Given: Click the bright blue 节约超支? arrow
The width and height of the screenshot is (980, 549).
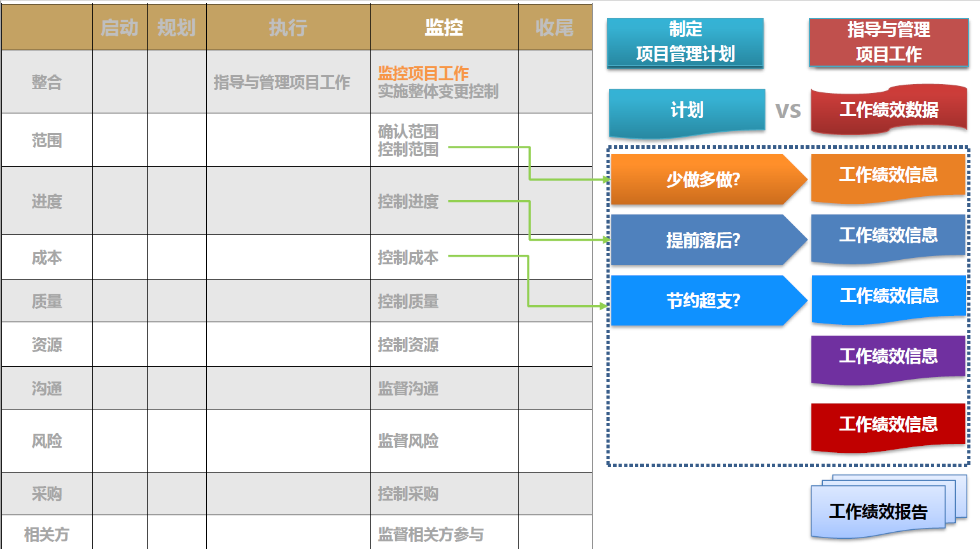Looking at the screenshot, I should [708, 301].
